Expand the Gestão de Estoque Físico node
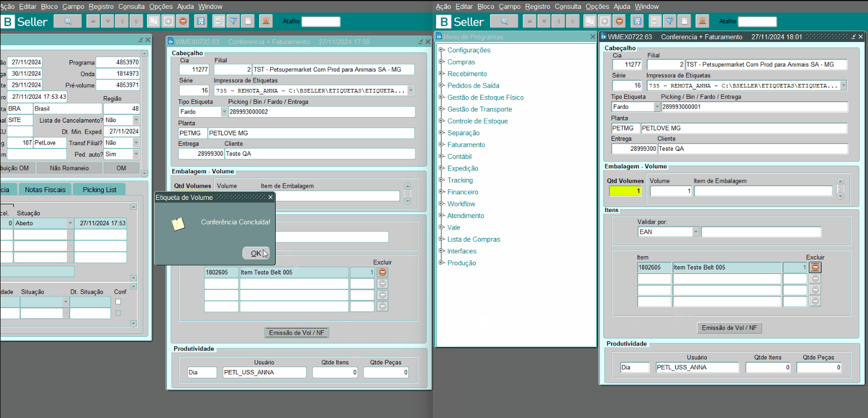Viewport: 868px width, 418px height. (441, 97)
